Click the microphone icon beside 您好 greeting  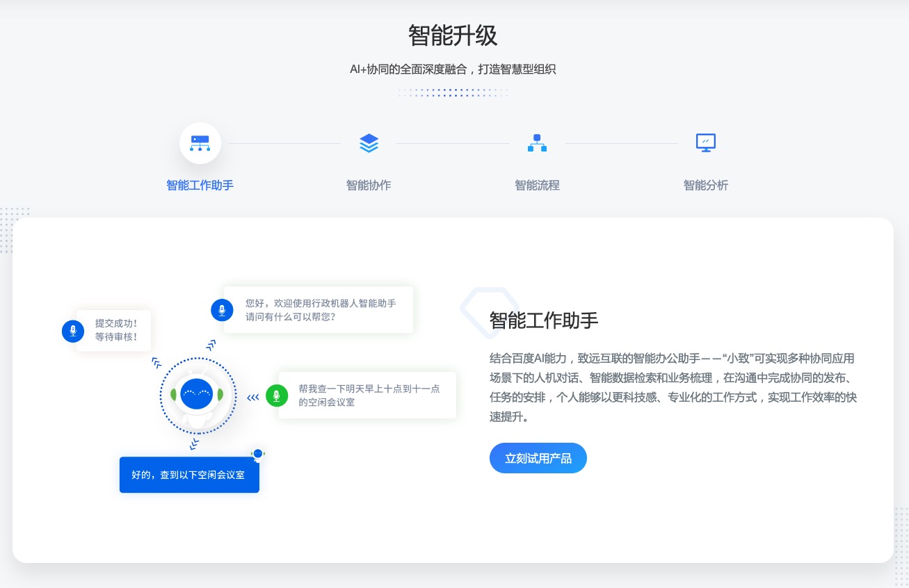click(x=222, y=310)
